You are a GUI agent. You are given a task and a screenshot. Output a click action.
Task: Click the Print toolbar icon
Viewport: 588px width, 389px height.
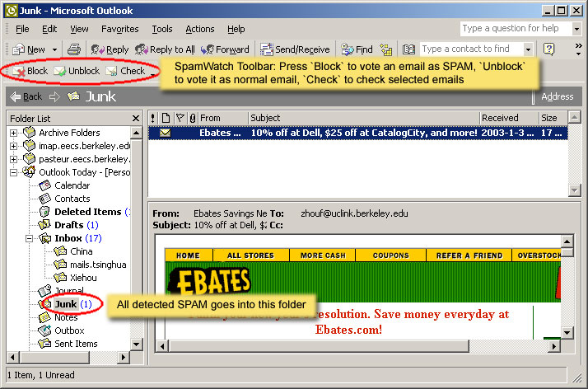74,49
